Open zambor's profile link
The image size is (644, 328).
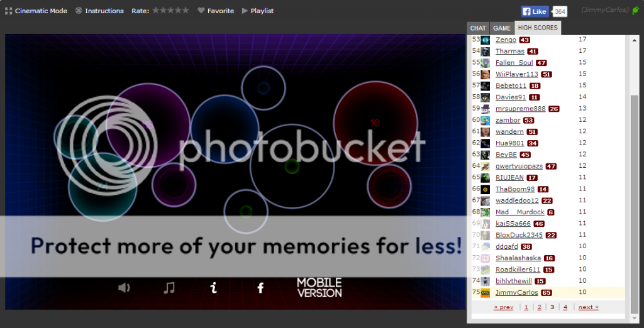click(508, 120)
